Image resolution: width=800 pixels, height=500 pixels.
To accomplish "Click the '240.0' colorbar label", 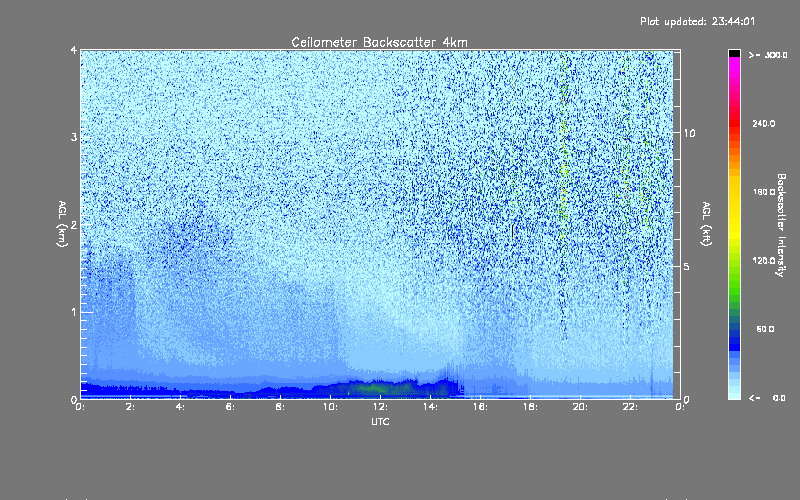I will point(764,123).
